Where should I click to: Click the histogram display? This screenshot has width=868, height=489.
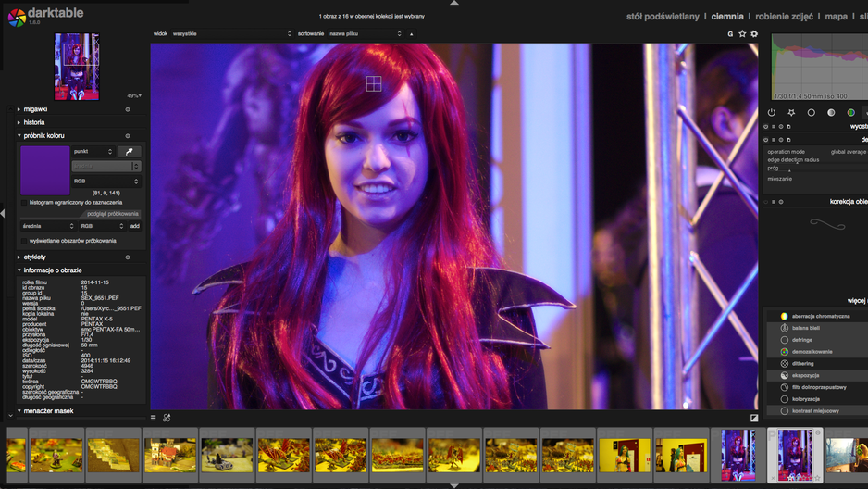(819, 67)
